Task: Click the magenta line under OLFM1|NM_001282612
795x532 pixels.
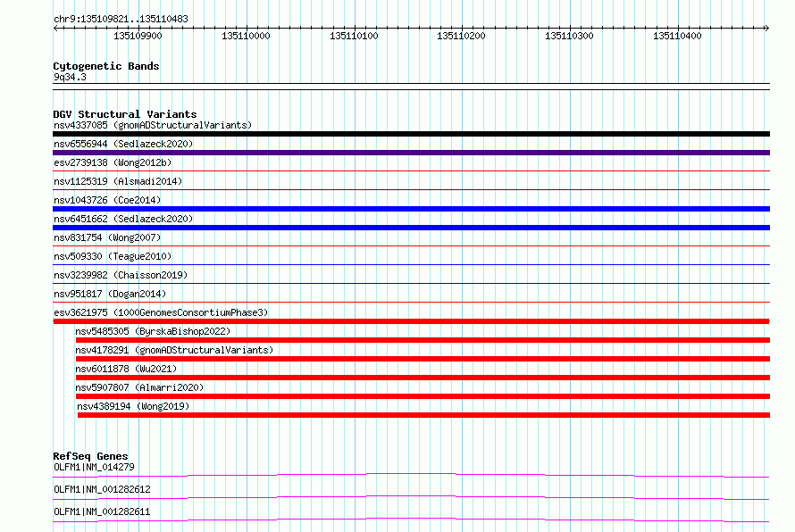Action: coord(411,497)
